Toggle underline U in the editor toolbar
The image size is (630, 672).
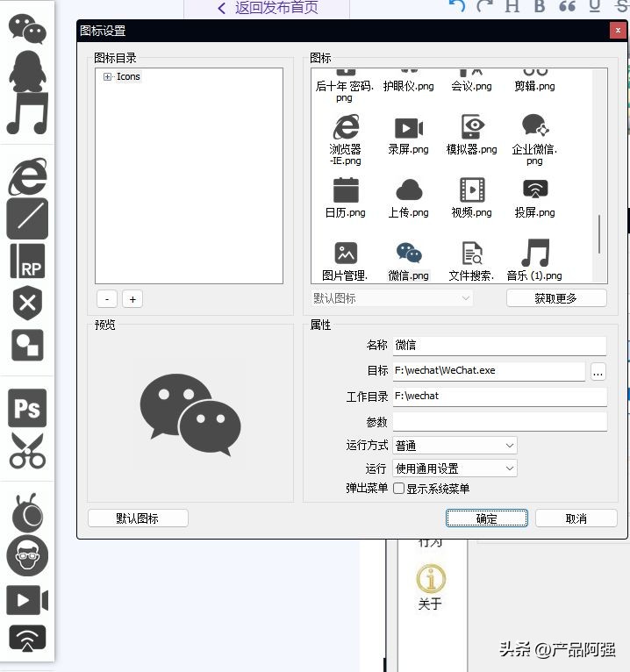[x=594, y=6]
